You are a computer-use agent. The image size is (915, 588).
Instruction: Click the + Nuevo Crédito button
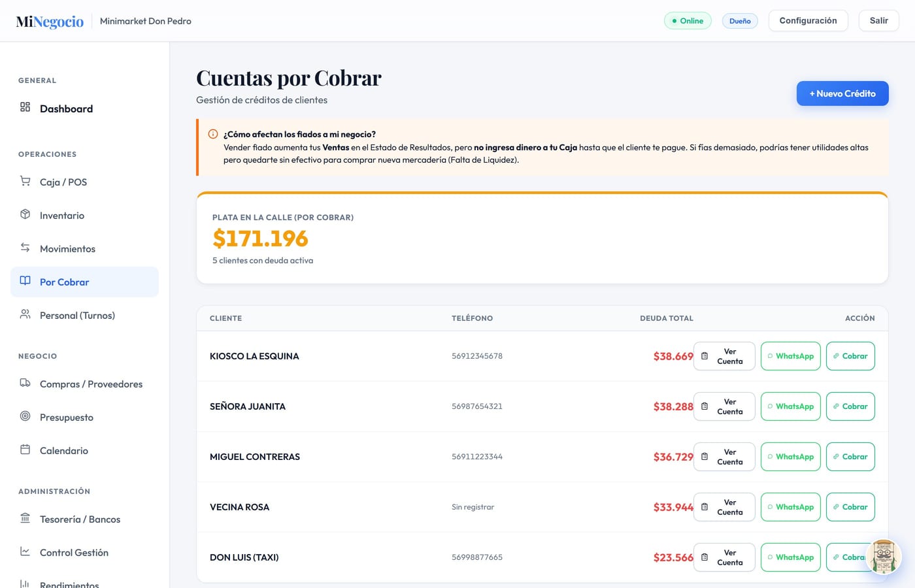point(842,93)
